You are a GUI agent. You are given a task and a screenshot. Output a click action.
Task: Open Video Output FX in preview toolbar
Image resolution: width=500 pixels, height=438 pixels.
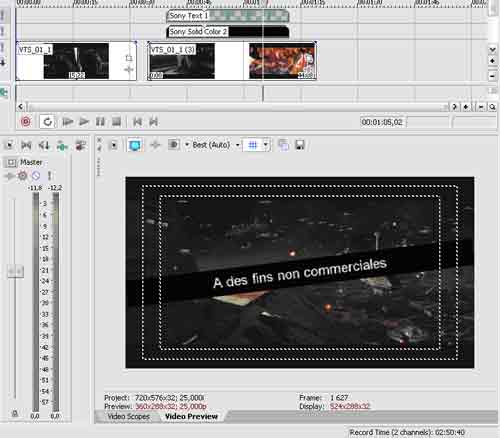[x=155, y=145]
